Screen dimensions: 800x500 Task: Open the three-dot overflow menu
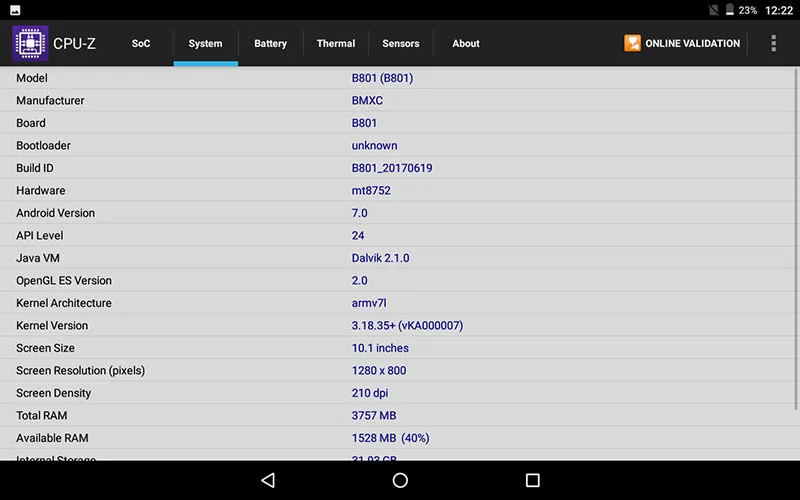click(773, 43)
